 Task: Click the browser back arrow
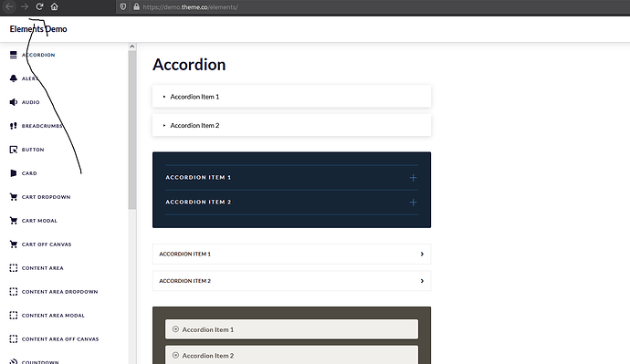pos(9,6)
